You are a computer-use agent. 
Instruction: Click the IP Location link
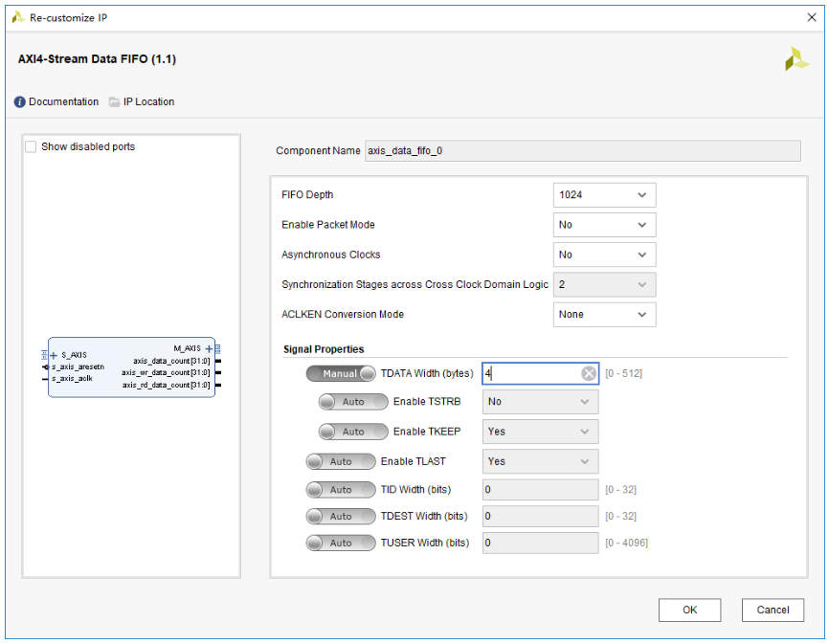pyautogui.click(x=148, y=102)
